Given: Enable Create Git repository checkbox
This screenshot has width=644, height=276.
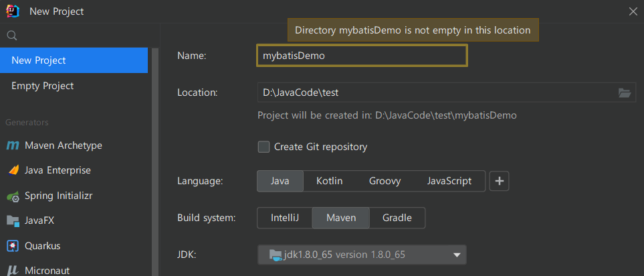Looking at the screenshot, I should coord(264,147).
